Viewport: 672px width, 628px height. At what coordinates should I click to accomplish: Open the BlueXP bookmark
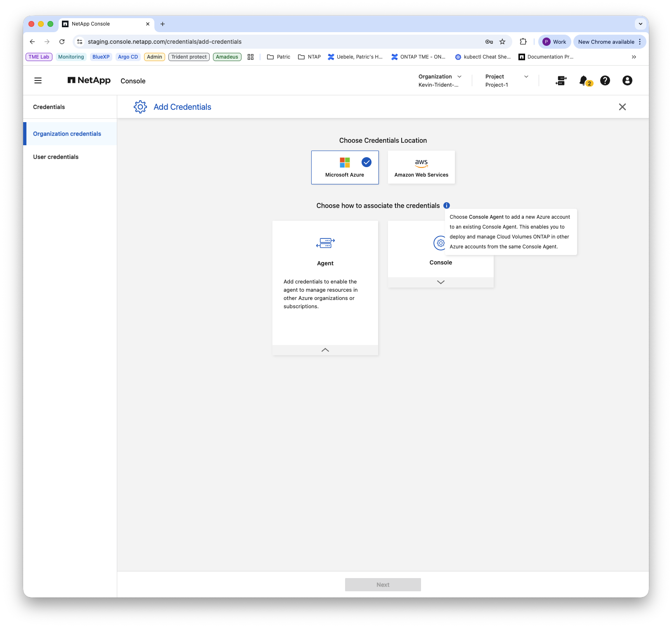click(101, 57)
